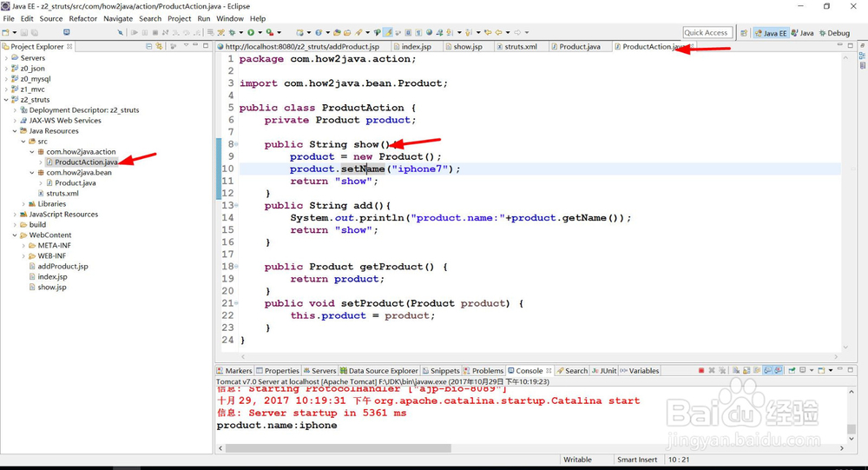Terminate the server with the red stop icon
This screenshot has height=470, width=868.
700,370
